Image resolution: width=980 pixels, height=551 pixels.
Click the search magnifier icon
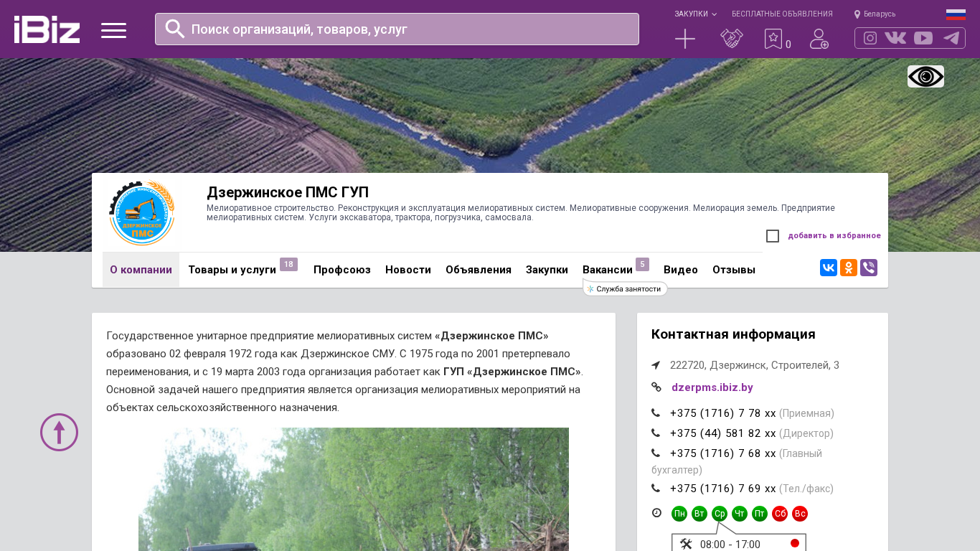click(175, 29)
